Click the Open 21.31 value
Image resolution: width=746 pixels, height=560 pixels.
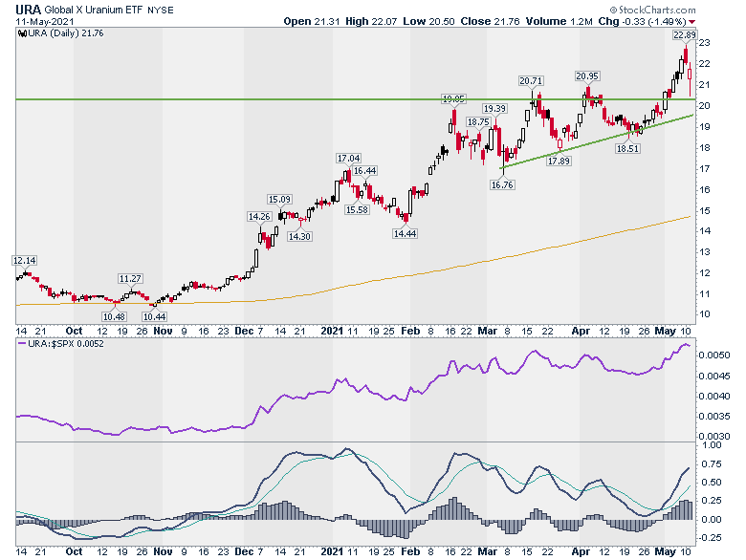pos(312,21)
